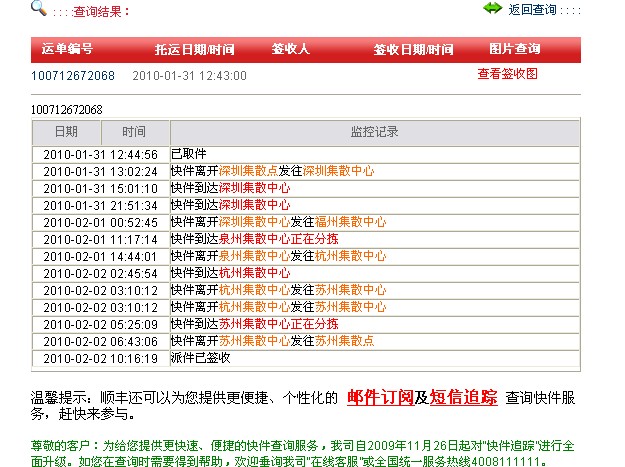Select the 已取件 pickup record row
This screenshot has height=467, width=625.
(188, 154)
